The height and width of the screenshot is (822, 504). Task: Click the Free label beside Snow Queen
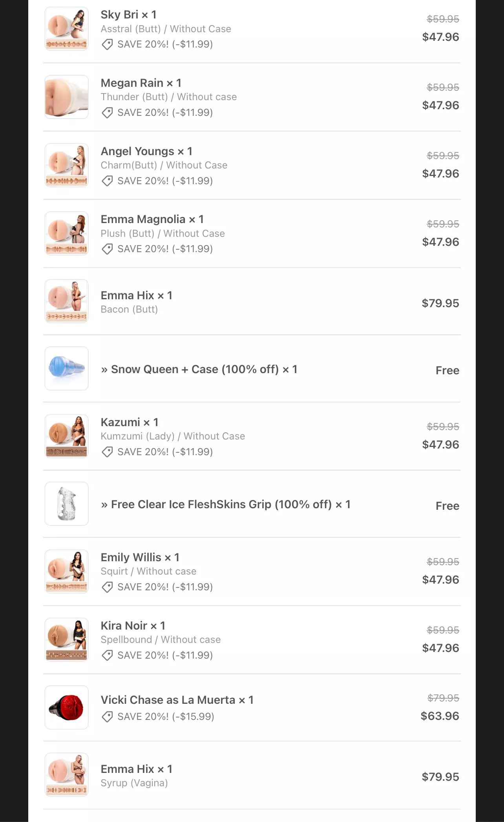[x=447, y=370]
